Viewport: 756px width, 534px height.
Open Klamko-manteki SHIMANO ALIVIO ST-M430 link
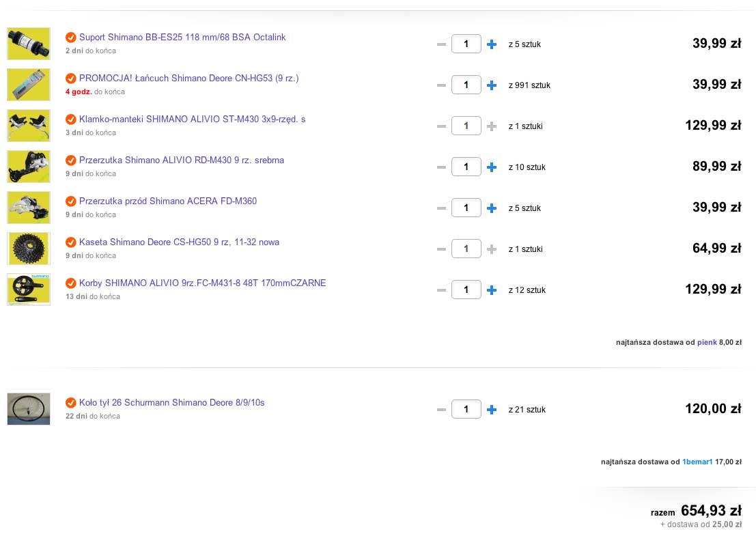point(193,119)
